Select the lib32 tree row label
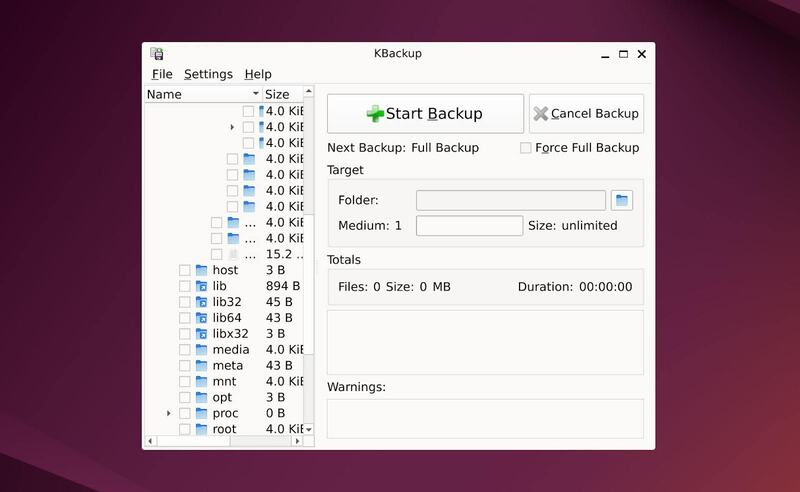Image resolution: width=800 pixels, height=492 pixels. click(227, 302)
